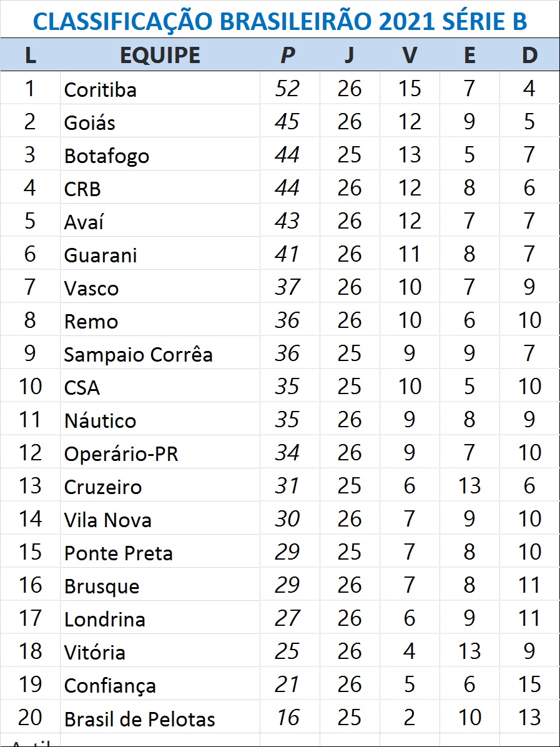Select the D losses column header
The height and width of the screenshot is (747, 560).
click(x=529, y=56)
